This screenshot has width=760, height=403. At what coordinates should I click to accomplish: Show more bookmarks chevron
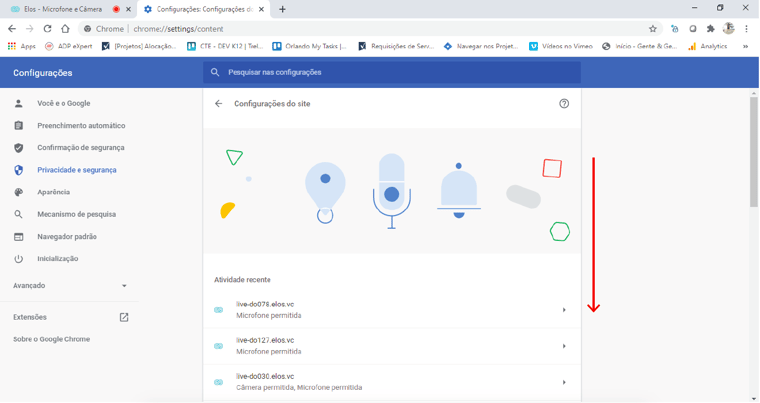745,47
